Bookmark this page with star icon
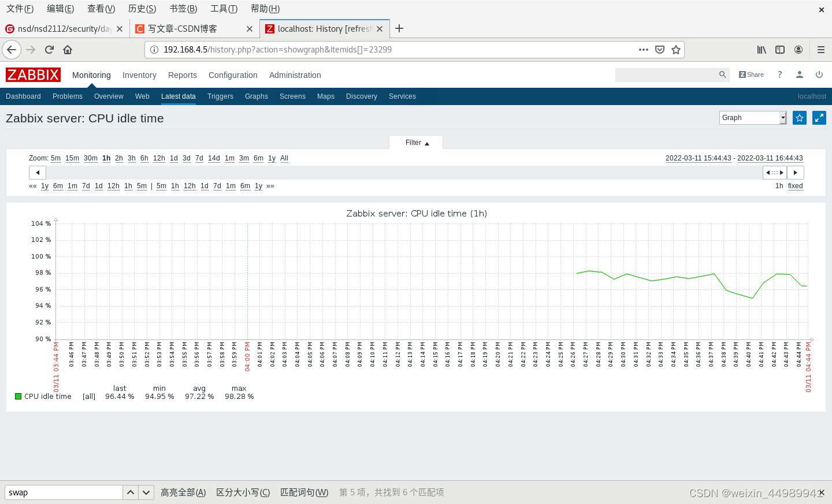 [x=676, y=50]
